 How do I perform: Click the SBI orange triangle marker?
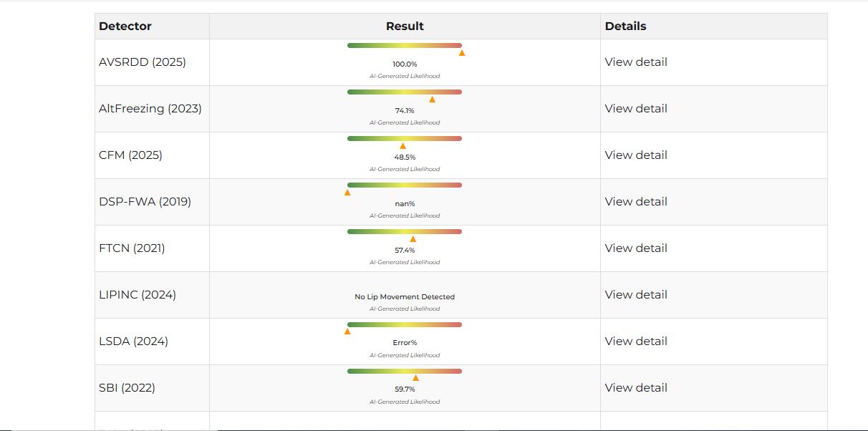[x=415, y=378]
